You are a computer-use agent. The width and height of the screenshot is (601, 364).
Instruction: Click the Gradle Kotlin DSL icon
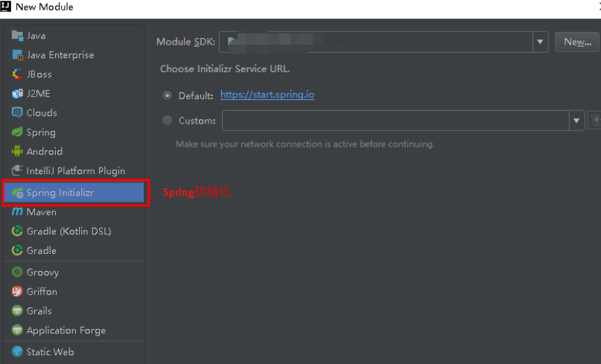tap(17, 231)
